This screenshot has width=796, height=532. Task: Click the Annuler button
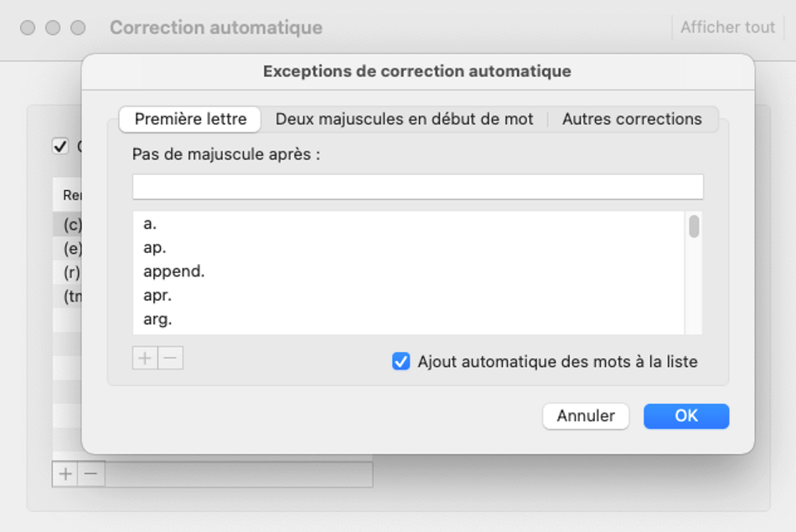586,416
